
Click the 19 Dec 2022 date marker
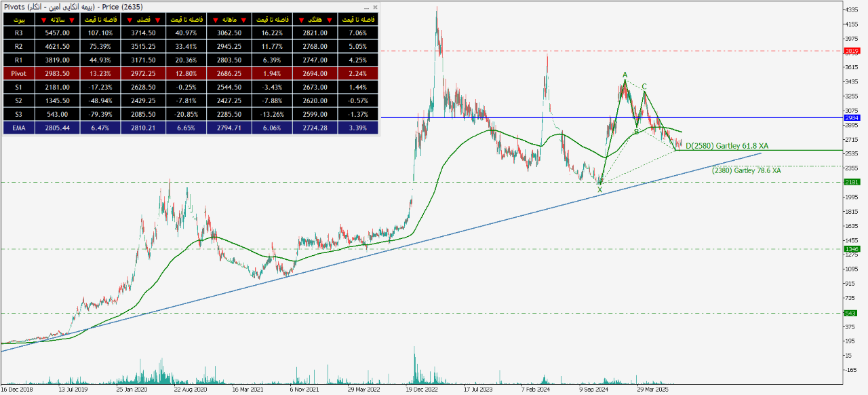424,390
